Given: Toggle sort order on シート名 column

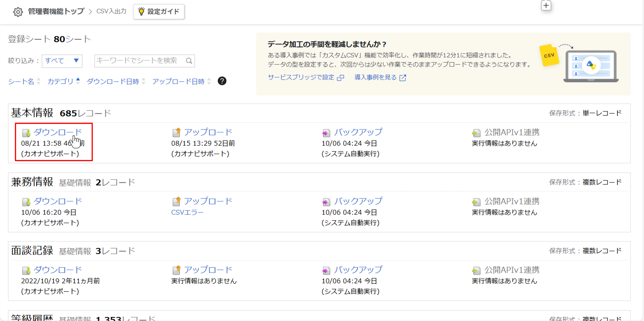Looking at the screenshot, I should pyautogui.click(x=39, y=81).
